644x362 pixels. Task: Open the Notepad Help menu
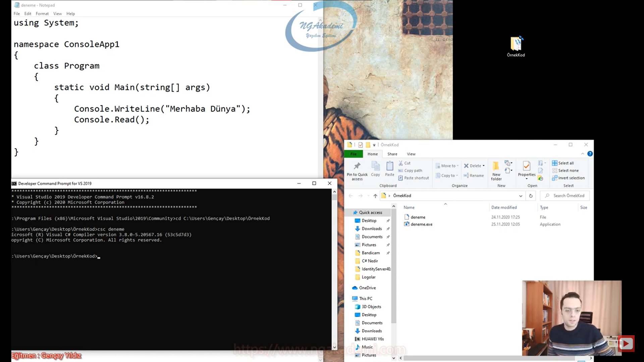(x=70, y=13)
